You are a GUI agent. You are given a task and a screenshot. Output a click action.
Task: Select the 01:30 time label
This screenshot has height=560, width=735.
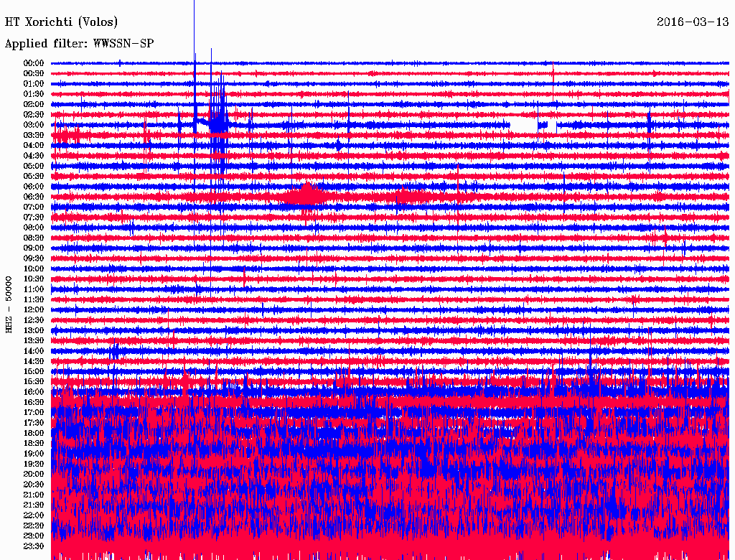34,94
